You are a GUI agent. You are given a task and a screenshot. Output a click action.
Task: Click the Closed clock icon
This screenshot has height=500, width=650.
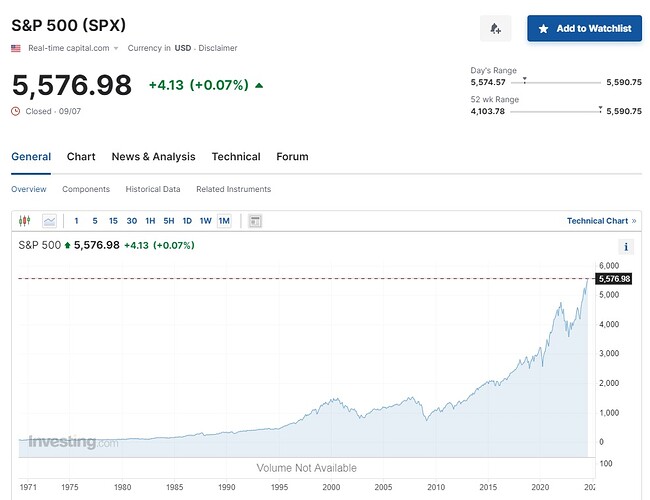tap(15, 111)
